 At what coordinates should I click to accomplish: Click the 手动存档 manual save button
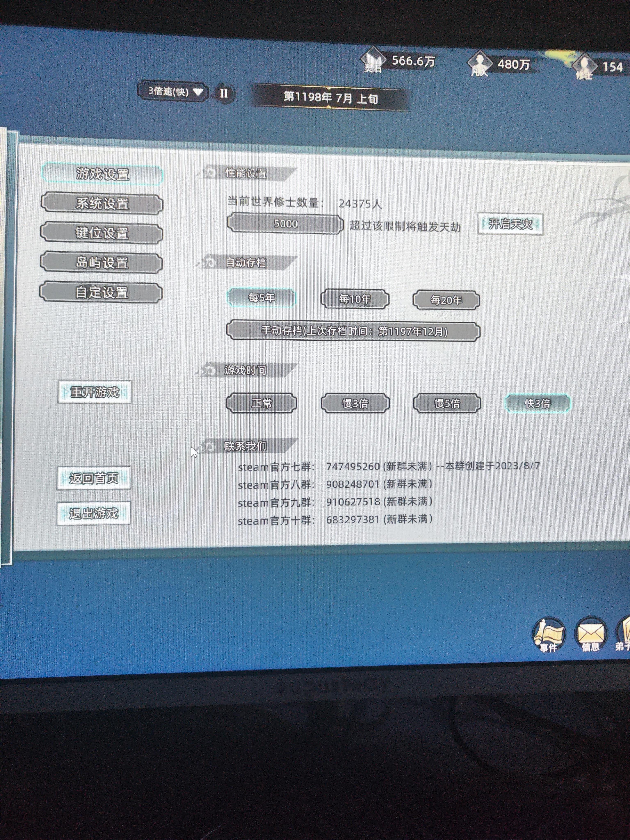click(x=353, y=331)
